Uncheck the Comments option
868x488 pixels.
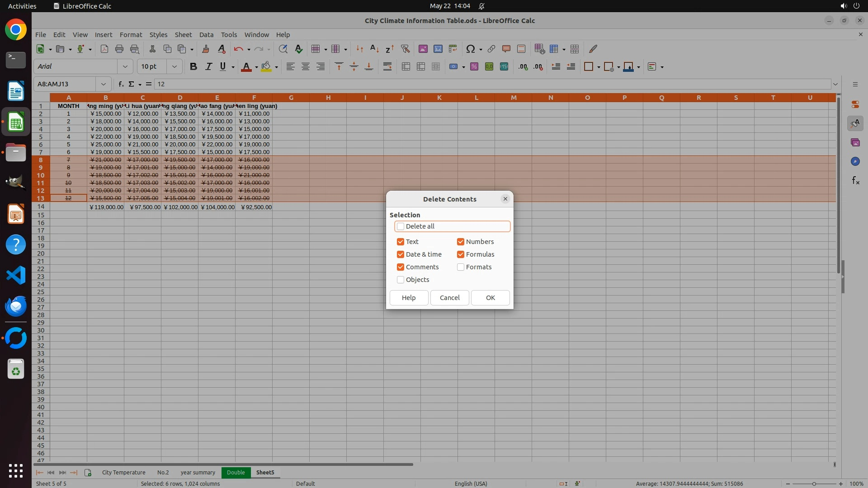click(401, 267)
